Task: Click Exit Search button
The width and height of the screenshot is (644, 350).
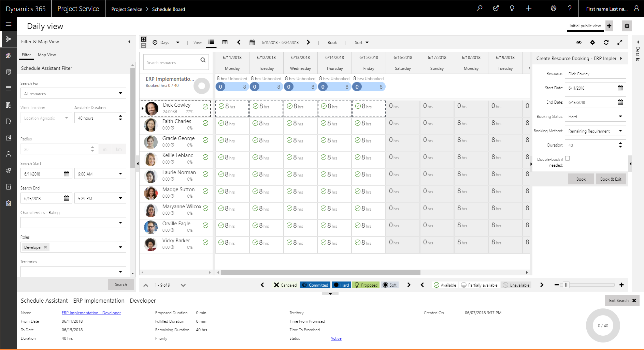Action: click(x=622, y=300)
